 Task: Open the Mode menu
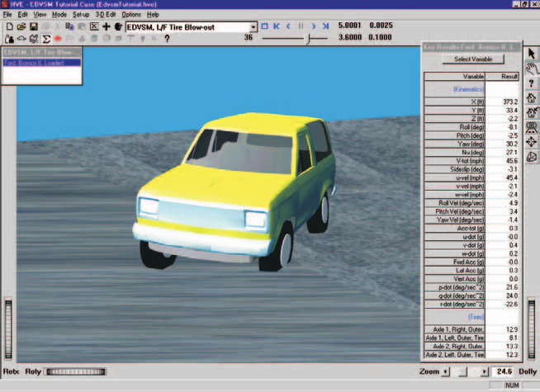click(x=59, y=15)
